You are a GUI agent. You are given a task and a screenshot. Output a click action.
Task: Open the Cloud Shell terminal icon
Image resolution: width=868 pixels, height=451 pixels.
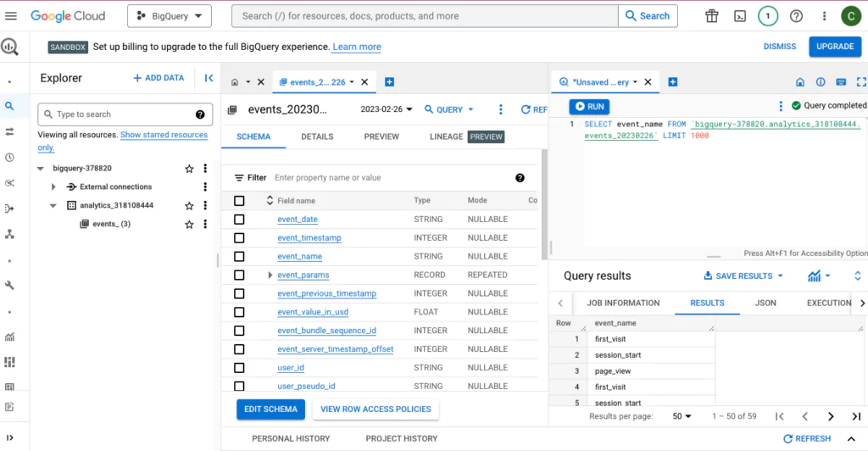[739, 16]
